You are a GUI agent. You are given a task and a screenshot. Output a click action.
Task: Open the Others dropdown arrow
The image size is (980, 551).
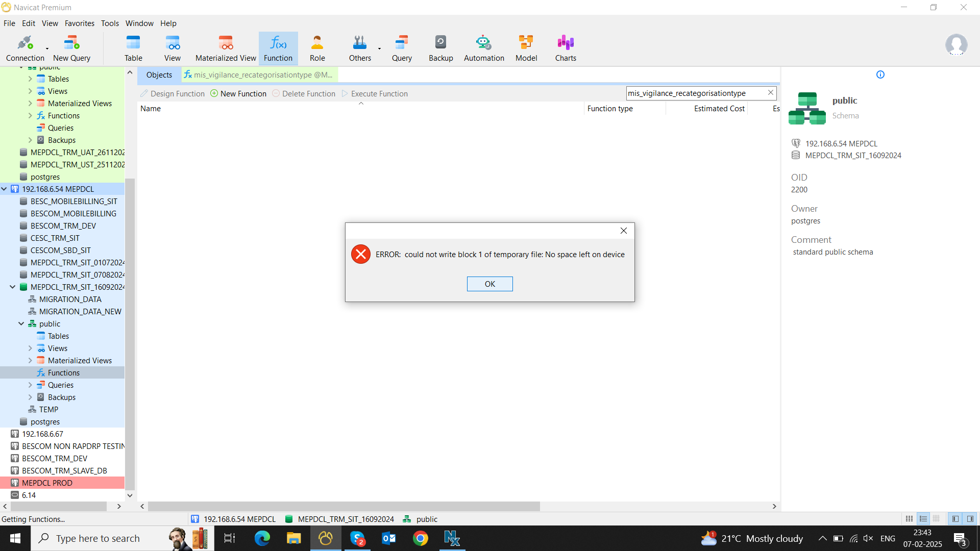pyautogui.click(x=379, y=49)
